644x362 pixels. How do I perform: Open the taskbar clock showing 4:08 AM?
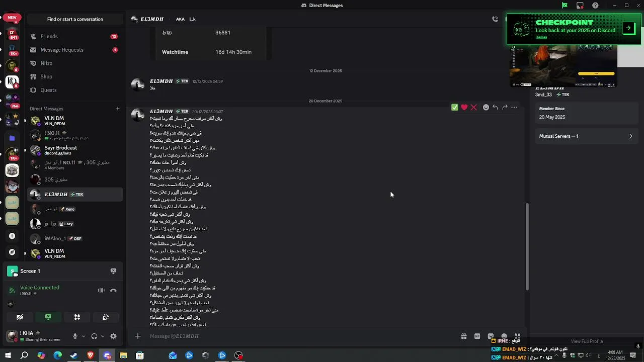click(615, 355)
